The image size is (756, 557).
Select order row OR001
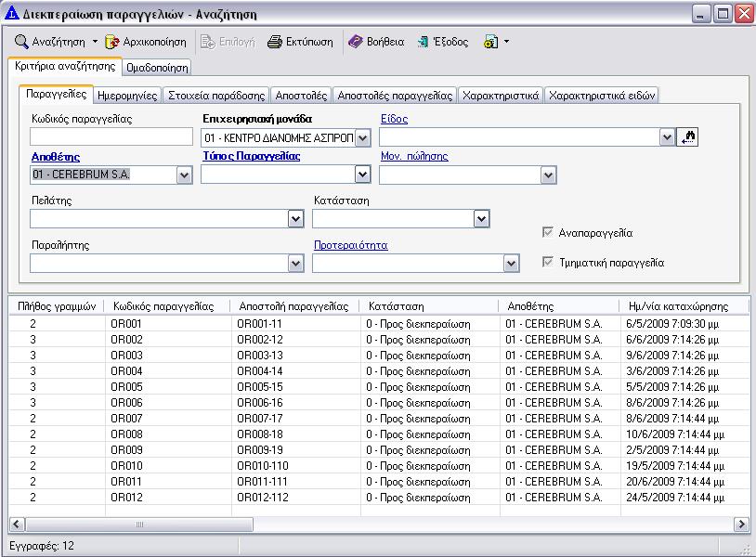(x=378, y=324)
